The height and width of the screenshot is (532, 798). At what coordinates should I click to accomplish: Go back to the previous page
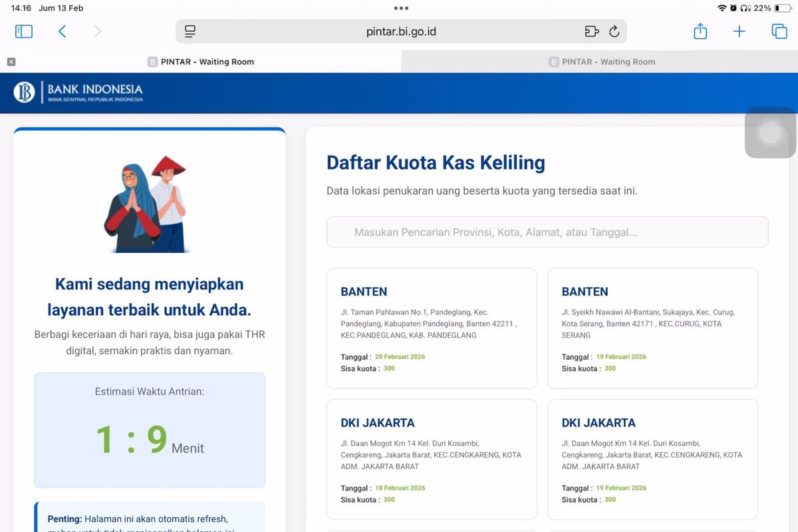[x=62, y=31]
